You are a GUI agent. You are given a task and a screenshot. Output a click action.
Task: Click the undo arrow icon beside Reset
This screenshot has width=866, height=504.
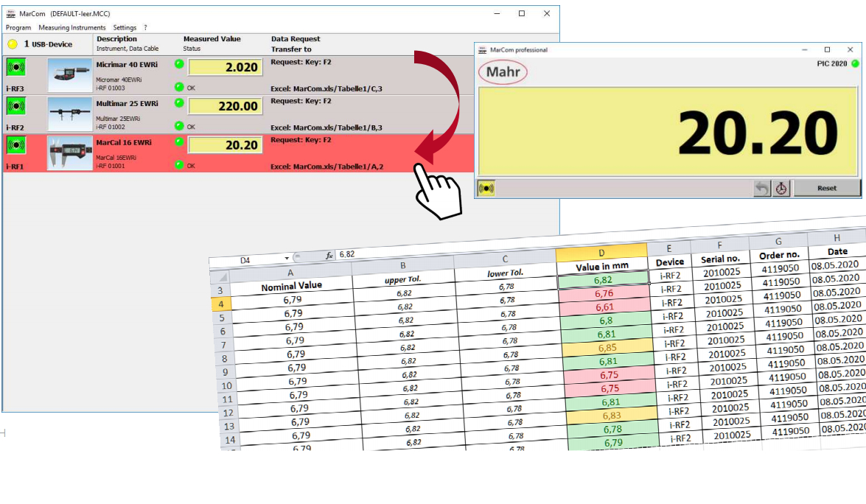(x=762, y=189)
